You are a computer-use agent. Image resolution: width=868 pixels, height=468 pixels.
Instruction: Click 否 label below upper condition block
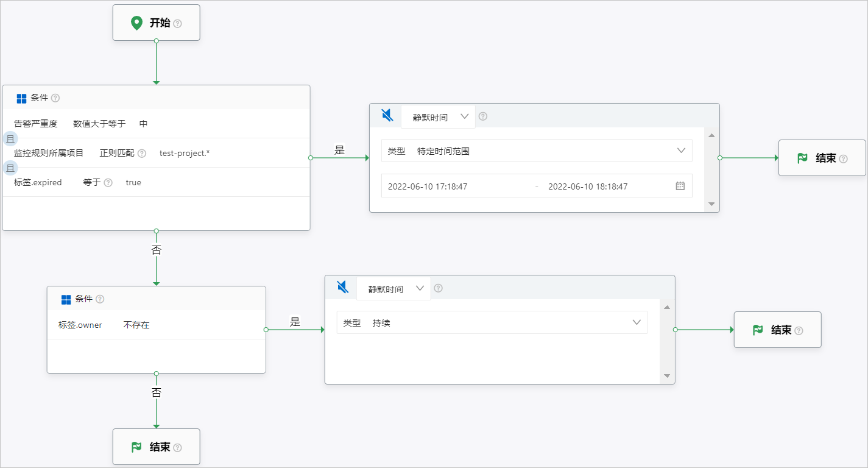coord(157,249)
